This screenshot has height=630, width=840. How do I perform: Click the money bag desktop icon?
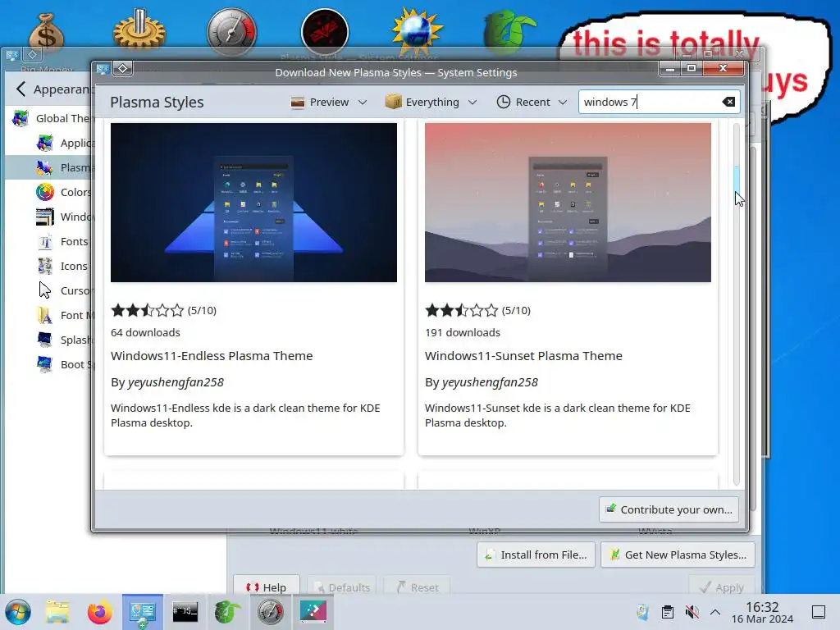click(x=47, y=33)
